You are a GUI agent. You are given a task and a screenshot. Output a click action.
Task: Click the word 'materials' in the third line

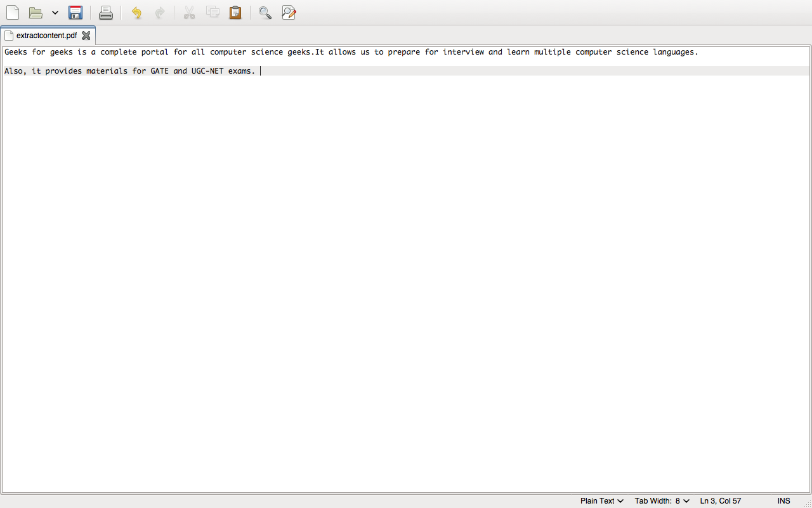coord(107,71)
